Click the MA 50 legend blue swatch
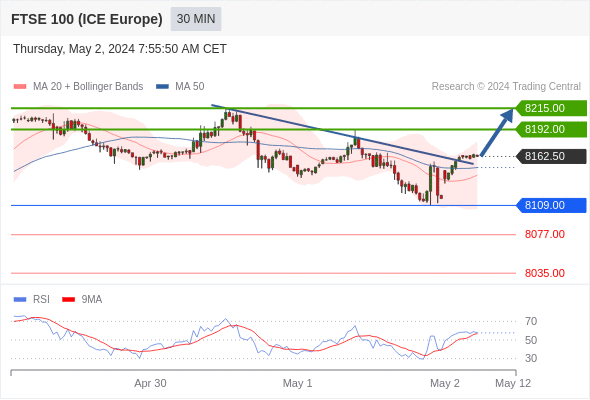 (x=162, y=87)
